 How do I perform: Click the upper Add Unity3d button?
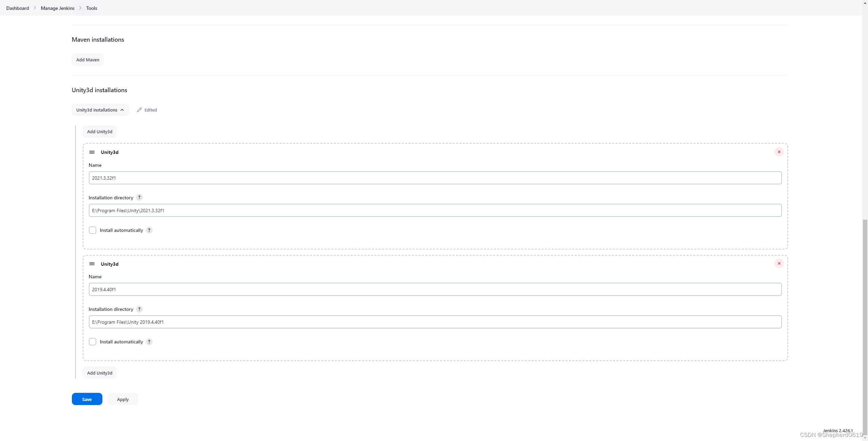point(99,131)
